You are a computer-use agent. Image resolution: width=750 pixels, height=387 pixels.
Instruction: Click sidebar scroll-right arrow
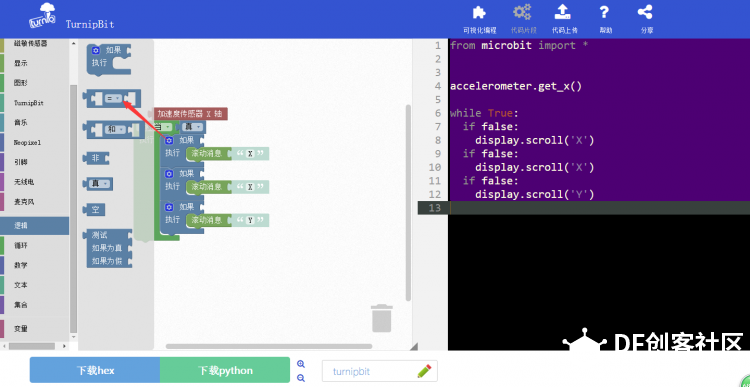66,346
